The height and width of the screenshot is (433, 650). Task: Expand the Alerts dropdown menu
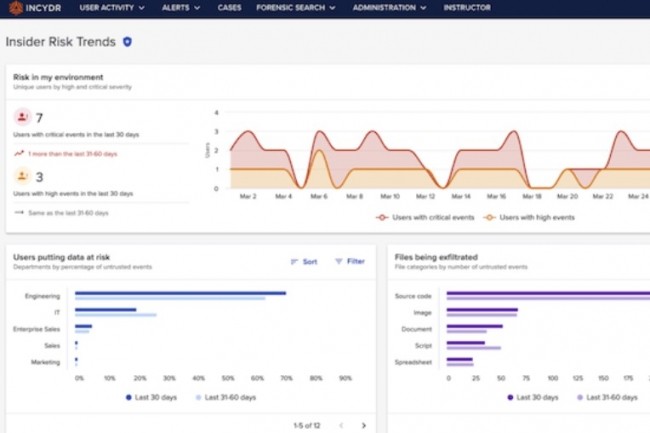point(180,8)
